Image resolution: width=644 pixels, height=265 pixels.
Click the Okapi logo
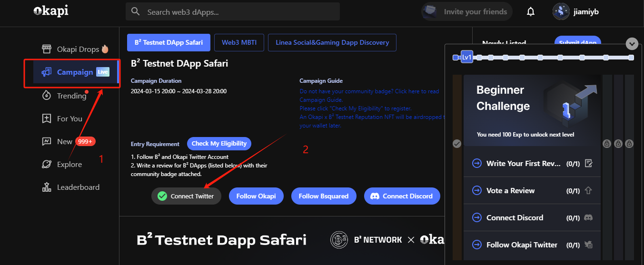[51, 11]
